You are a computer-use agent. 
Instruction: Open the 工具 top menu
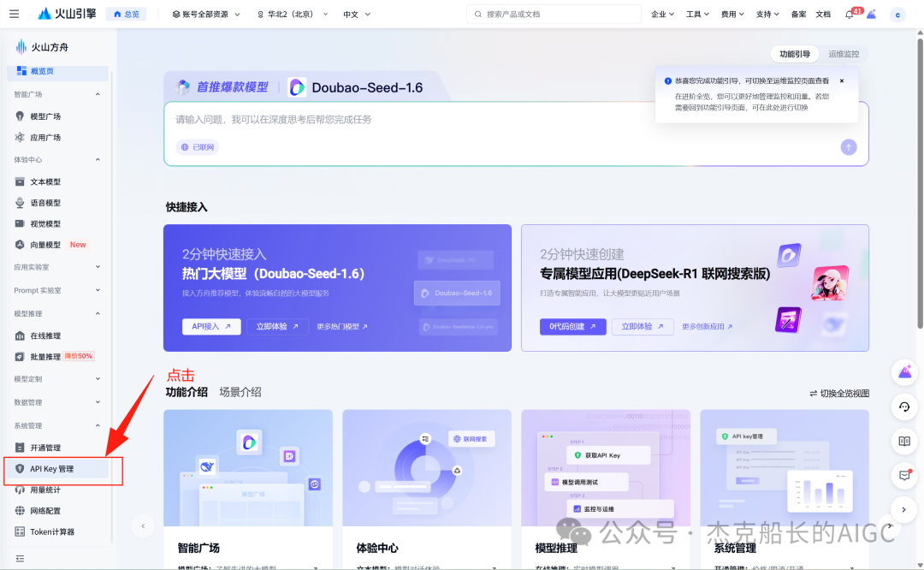(x=697, y=15)
